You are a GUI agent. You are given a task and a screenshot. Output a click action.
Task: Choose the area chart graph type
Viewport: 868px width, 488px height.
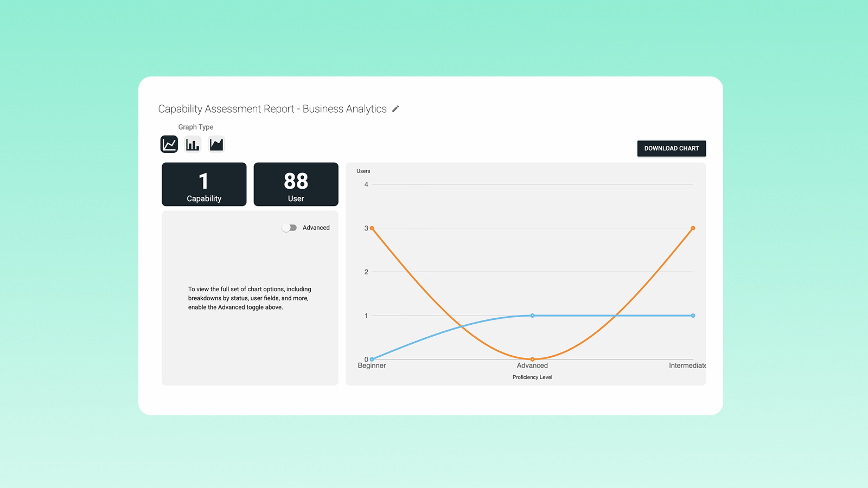[x=216, y=144]
